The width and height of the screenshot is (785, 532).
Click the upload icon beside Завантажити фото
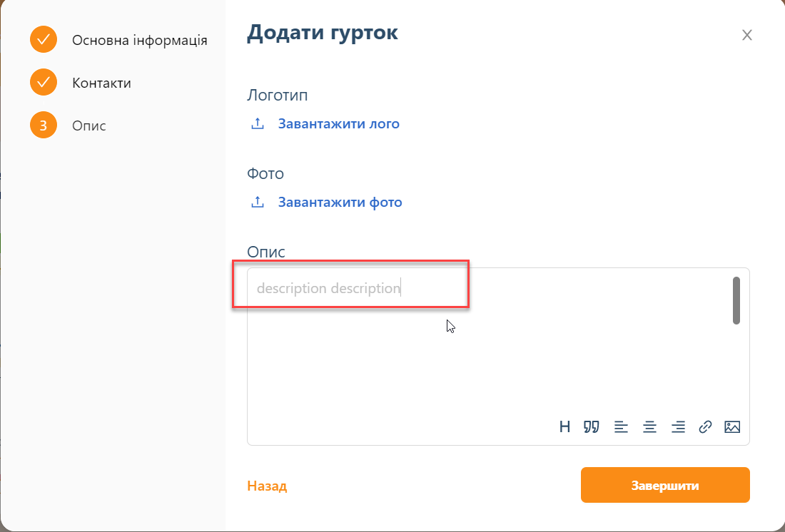pos(258,203)
